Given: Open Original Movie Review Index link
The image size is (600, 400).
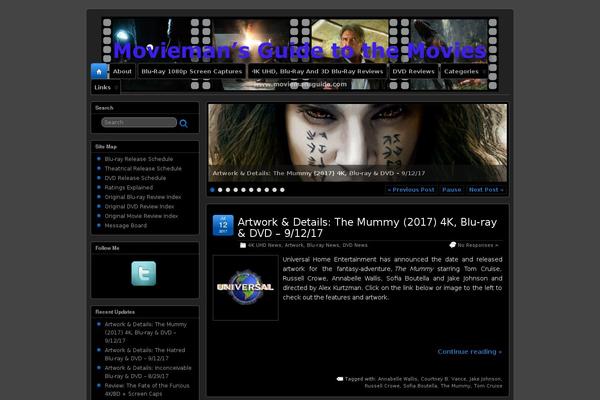Looking at the screenshot, I should [x=142, y=216].
